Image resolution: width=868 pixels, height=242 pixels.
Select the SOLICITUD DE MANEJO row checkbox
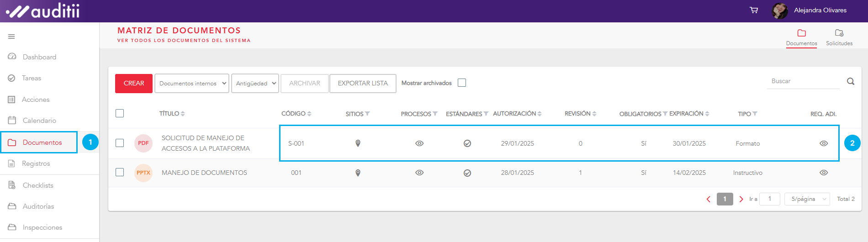pos(120,143)
